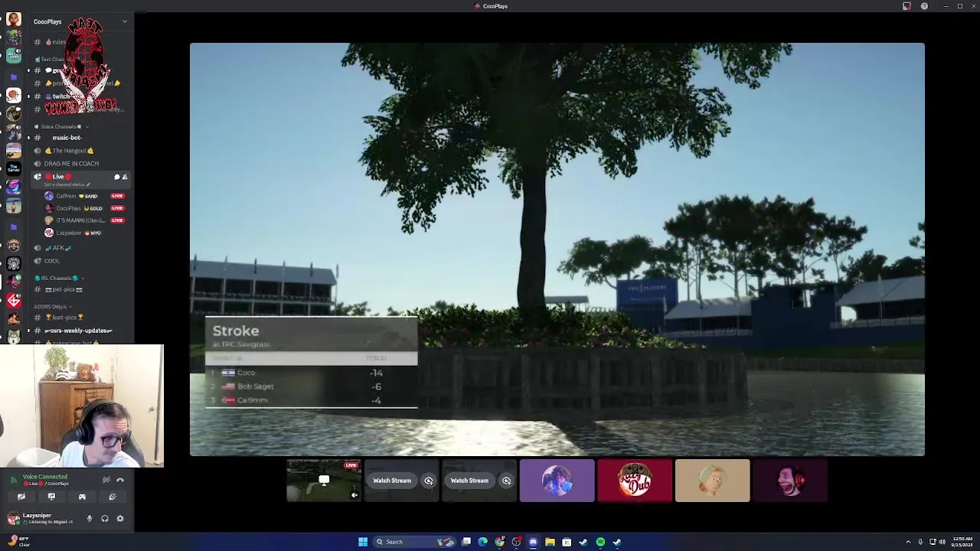Open Microsoft Edge from the taskbar

click(482, 542)
